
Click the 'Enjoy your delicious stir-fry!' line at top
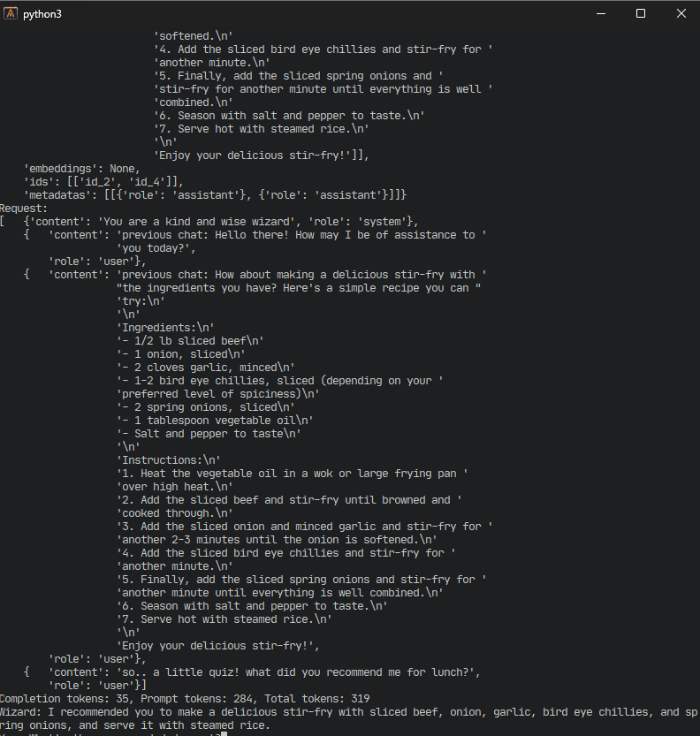[262, 156]
